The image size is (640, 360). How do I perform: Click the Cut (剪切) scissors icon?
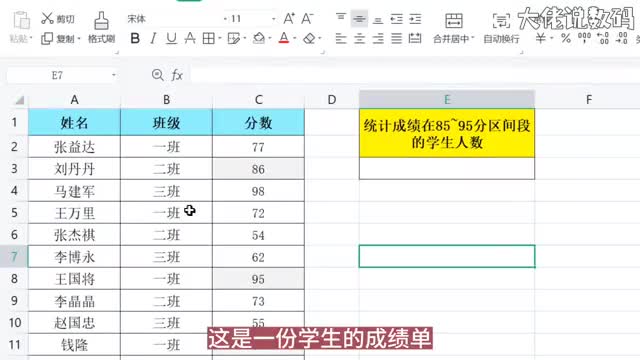[47, 18]
